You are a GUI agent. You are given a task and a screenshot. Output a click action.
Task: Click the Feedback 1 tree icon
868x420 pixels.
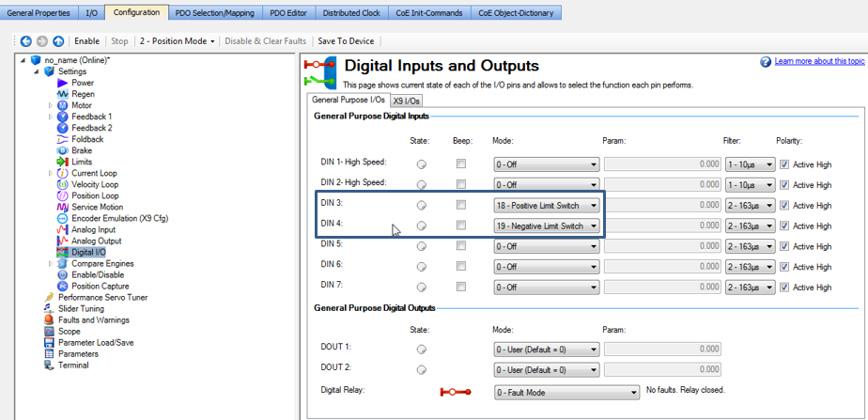(x=62, y=117)
